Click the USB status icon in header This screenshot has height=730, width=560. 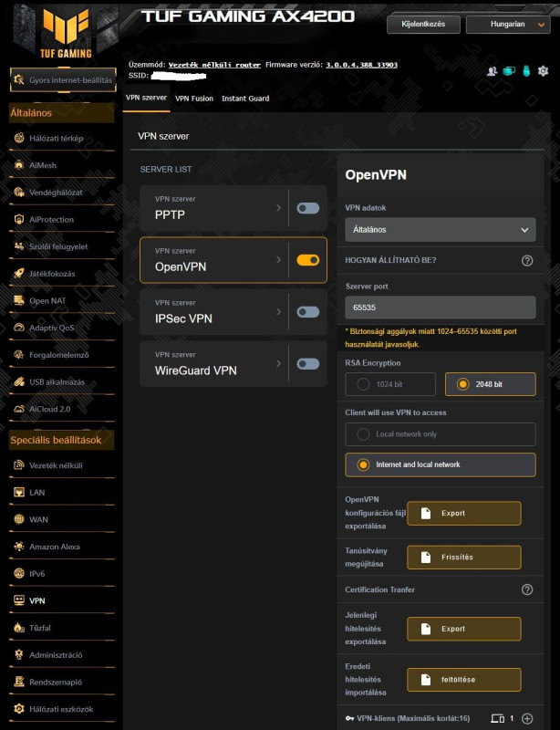pyautogui.click(x=526, y=71)
